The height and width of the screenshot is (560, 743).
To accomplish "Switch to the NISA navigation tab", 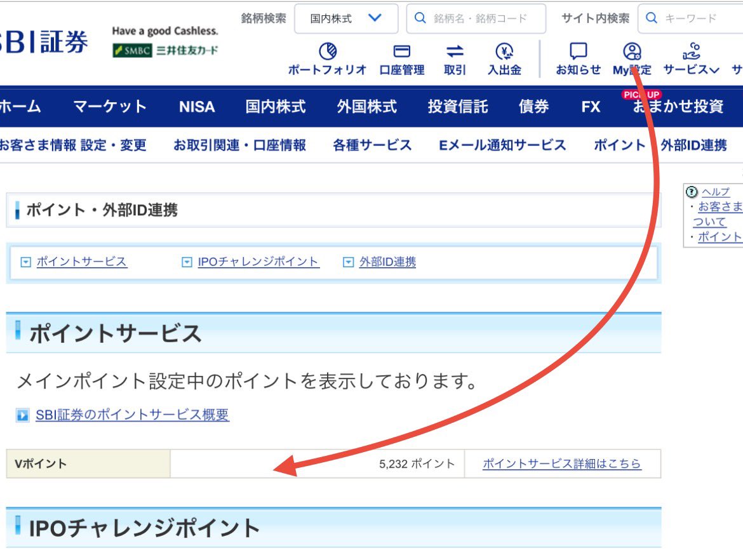I will point(196,107).
